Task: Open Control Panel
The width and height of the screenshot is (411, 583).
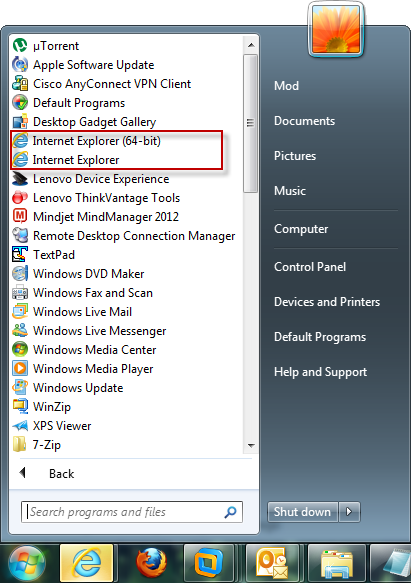Action: click(x=310, y=267)
